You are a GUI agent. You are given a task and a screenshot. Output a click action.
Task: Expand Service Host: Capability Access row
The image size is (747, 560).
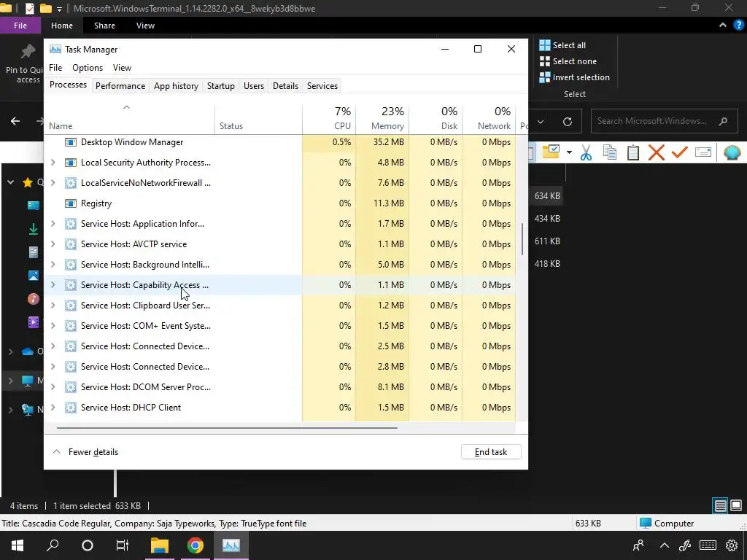pos(53,285)
